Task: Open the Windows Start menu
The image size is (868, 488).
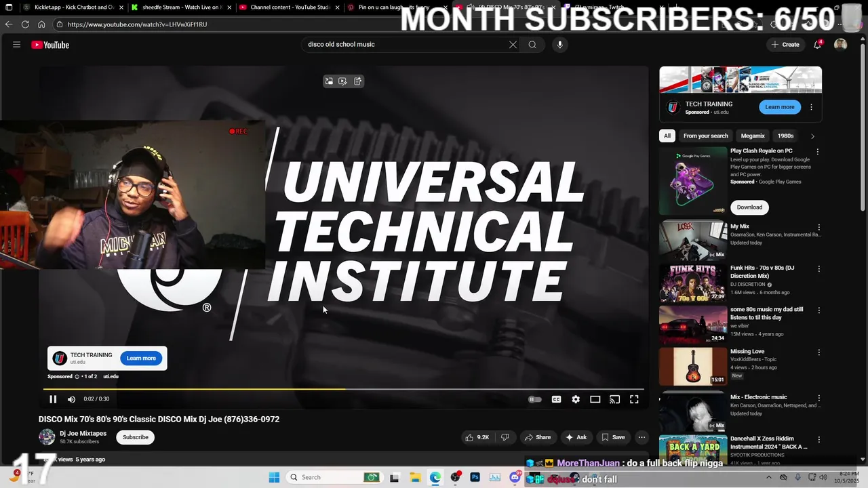Action: [x=274, y=477]
